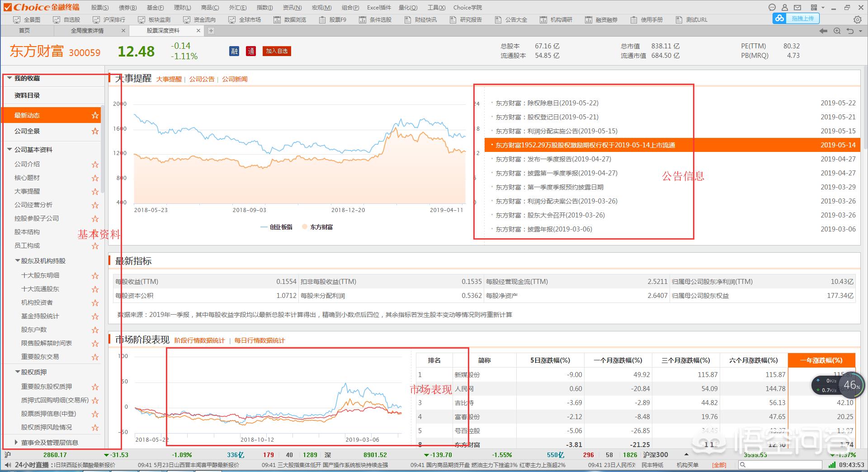Open the 研究报告 toolbar item
Screen dimensions: 868x472
466,19
